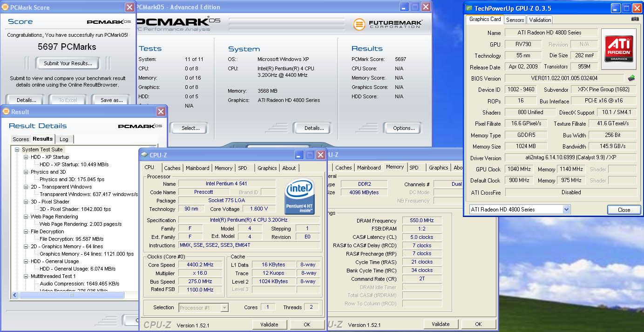Open the CPU-Z Processor #1 selection dropdown
Screen dimensions: 644x332
pyautogui.click(x=225, y=307)
